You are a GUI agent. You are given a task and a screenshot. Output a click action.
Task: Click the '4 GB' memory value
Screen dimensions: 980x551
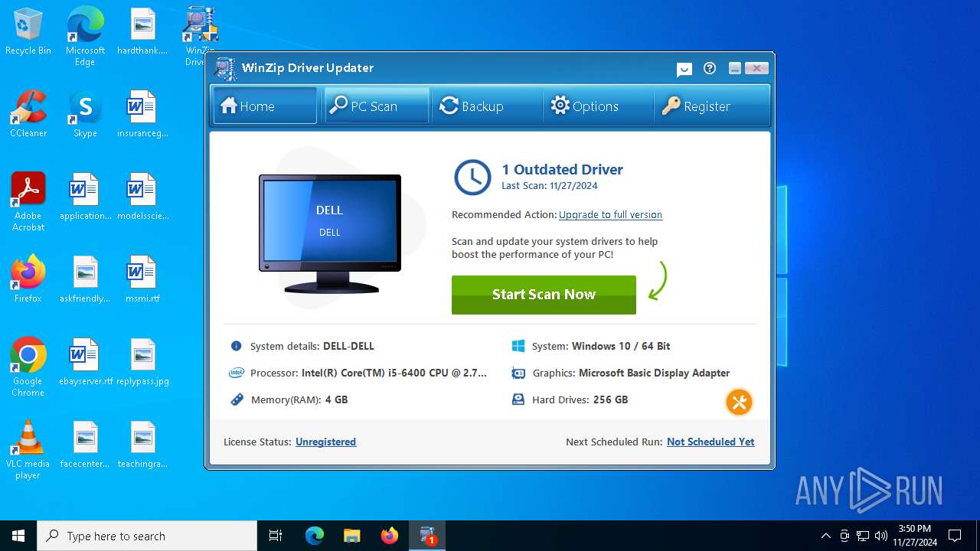point(336,399)
